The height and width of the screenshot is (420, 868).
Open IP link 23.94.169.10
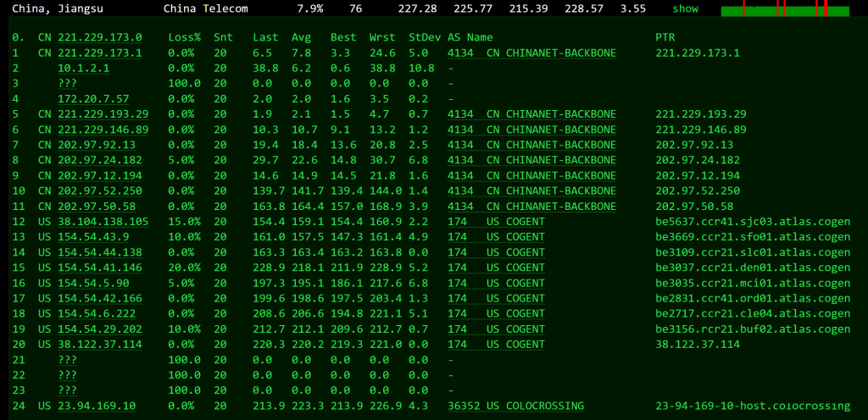[x=97, y=406]
